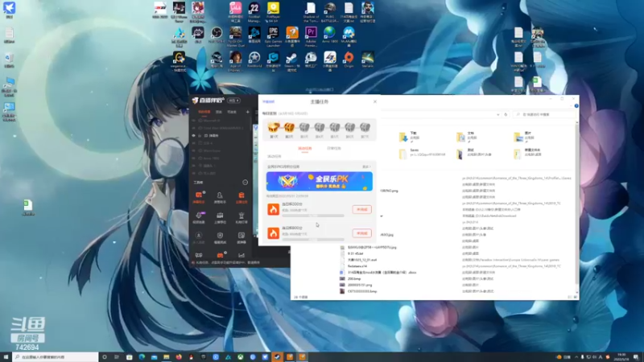Click the Steam icon in the taskbar
Viewport: 644px width, 362px height.
[277, 357]
